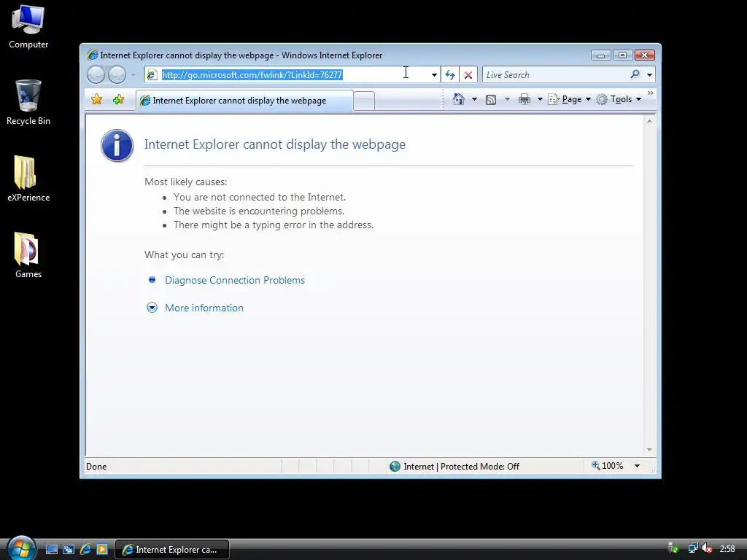
Task: Select the eXPerience folder on desktop
Action: pyautogui.click(x=28, y=179)
